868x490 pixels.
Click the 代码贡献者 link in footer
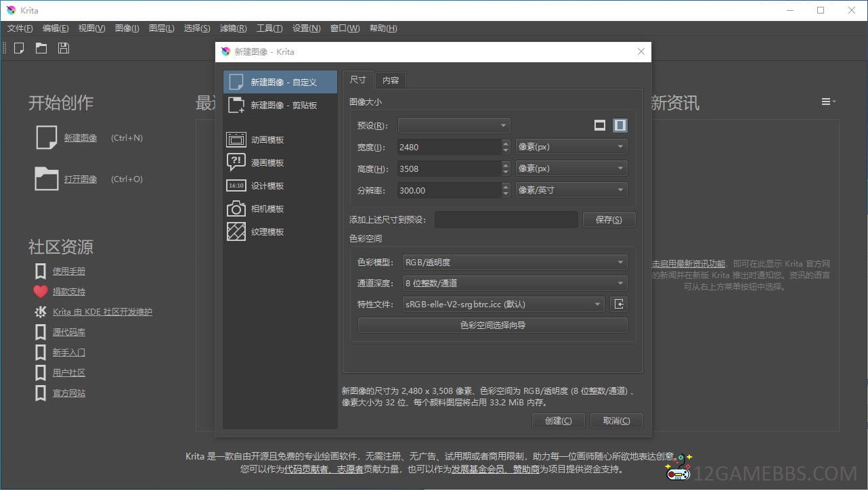pos(307,469)
